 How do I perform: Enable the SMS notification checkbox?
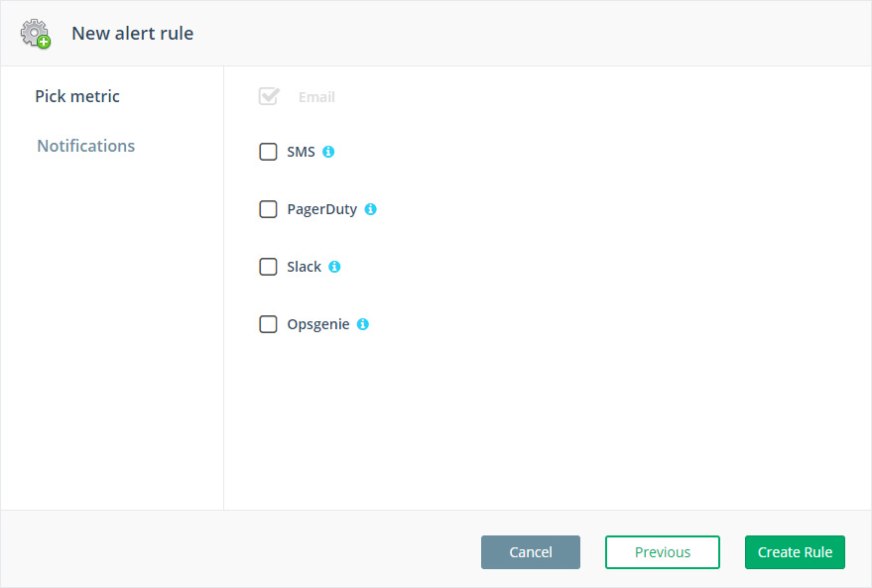268,152
